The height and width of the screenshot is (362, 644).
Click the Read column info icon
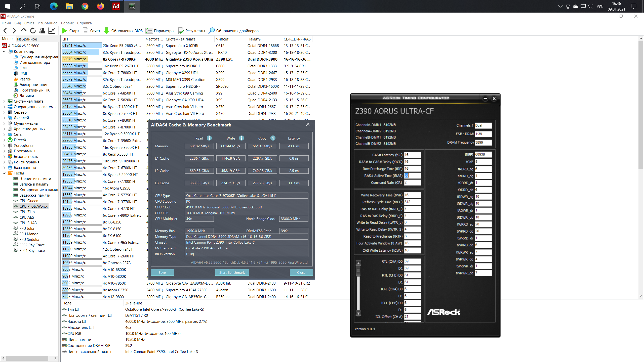[x=209, y=138]
